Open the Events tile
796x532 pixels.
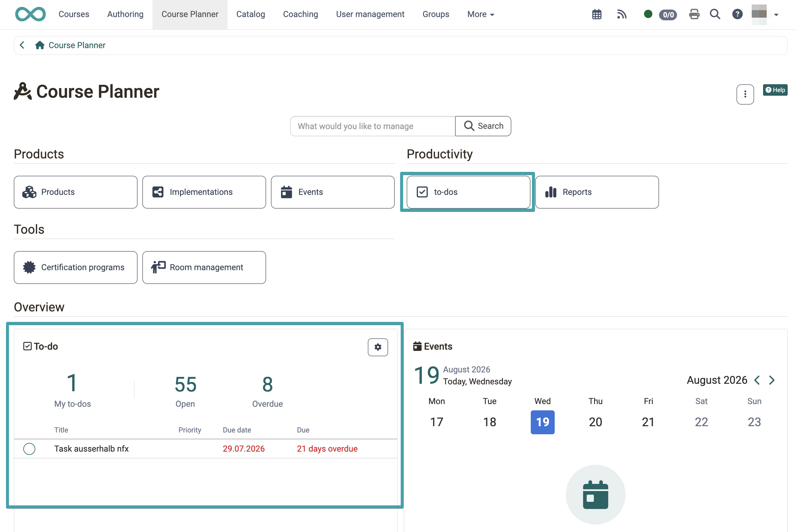tap(333, 192)
